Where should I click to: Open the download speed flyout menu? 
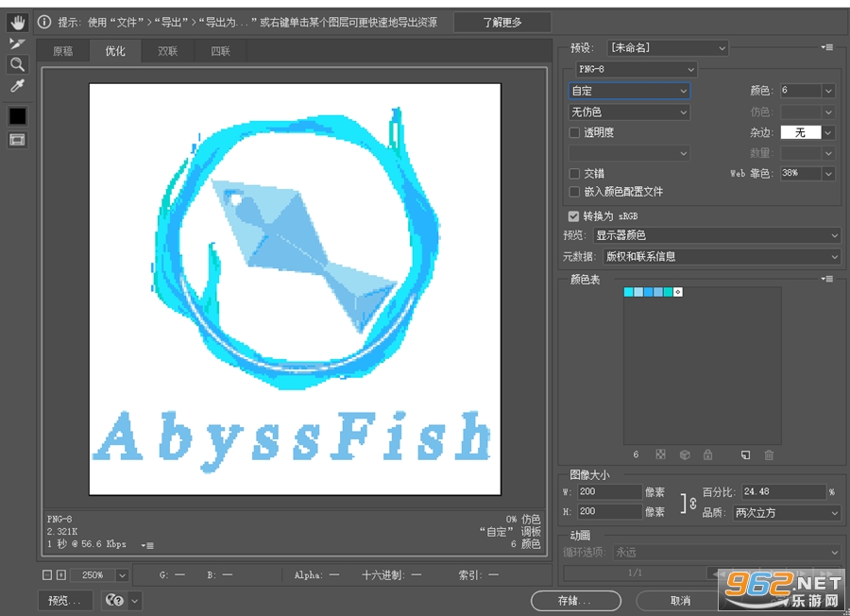pyautogui.click(x=147, y=545)
